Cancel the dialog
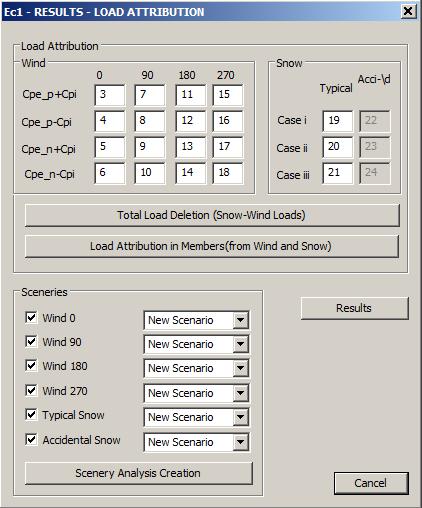The height and width of the screenshot is (508, 422). point(371,483)
